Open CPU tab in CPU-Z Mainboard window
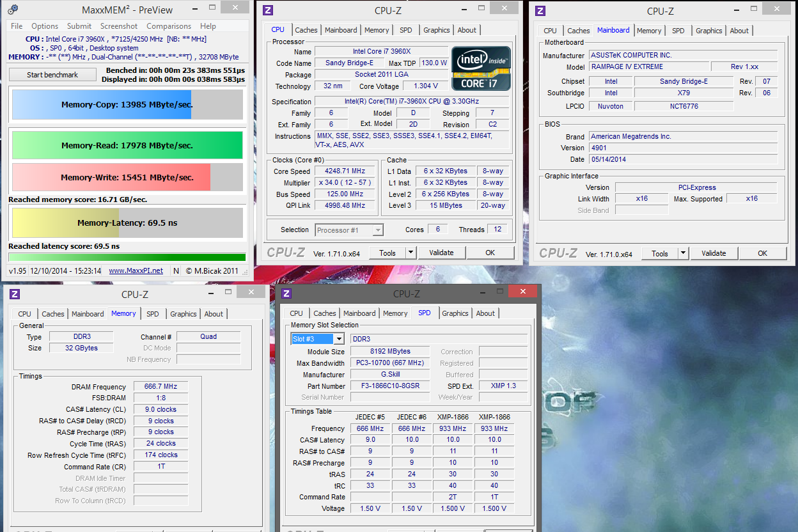This screenshot has width=798, height=532. point(550,31)
